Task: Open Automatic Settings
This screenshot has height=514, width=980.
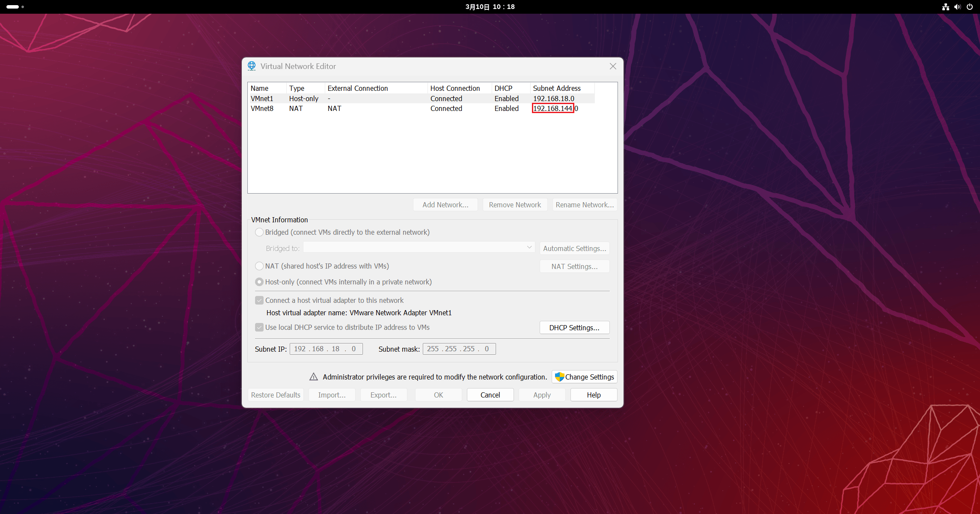Action: (575, 248)
